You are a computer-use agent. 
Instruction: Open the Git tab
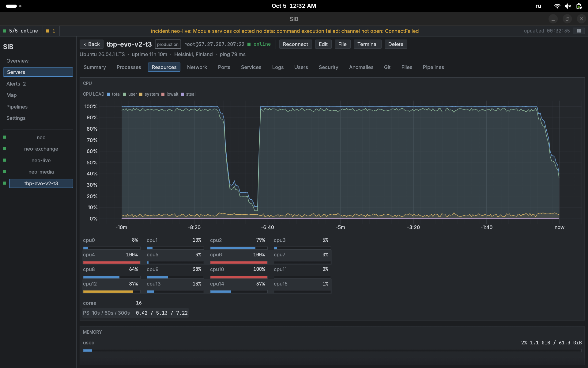[387, 67]
